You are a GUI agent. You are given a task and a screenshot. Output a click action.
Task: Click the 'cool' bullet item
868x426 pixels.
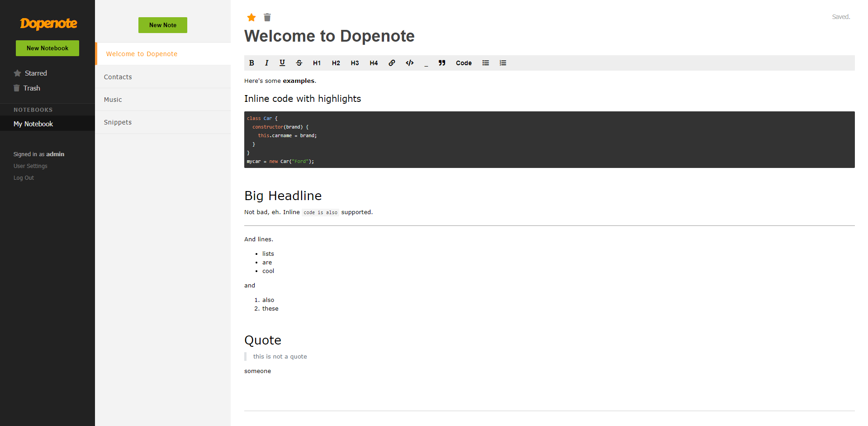pos(268,271)
